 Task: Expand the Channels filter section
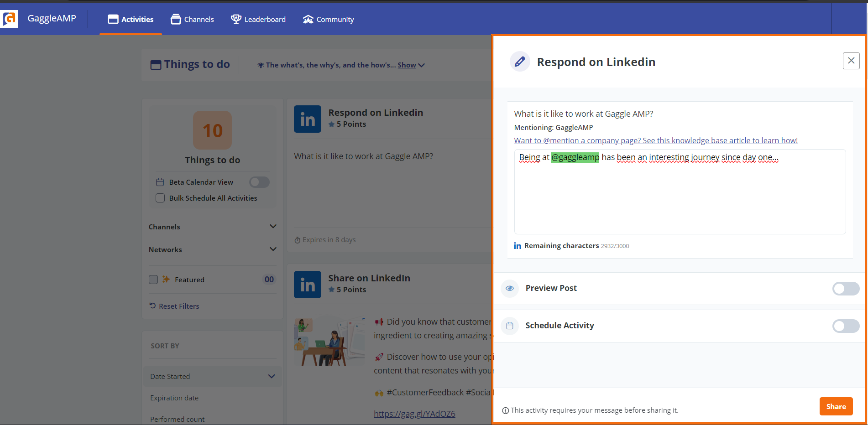pyautogui.click(x=213, y=227)
